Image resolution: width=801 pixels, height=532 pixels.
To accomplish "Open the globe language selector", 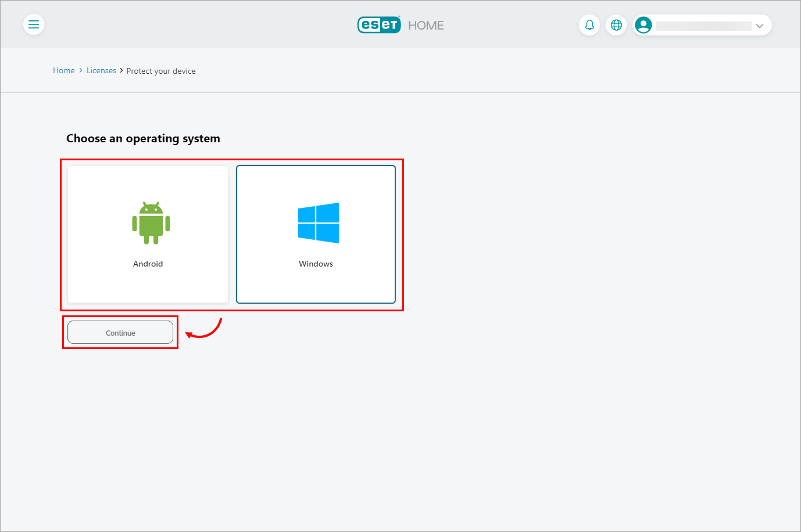I will point(616,25).
